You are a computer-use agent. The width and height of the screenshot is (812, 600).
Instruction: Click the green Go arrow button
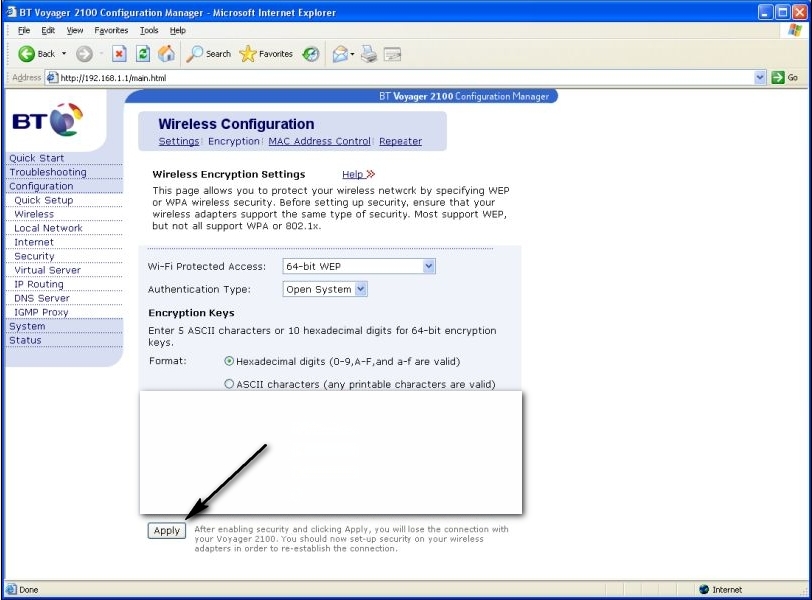778,78
